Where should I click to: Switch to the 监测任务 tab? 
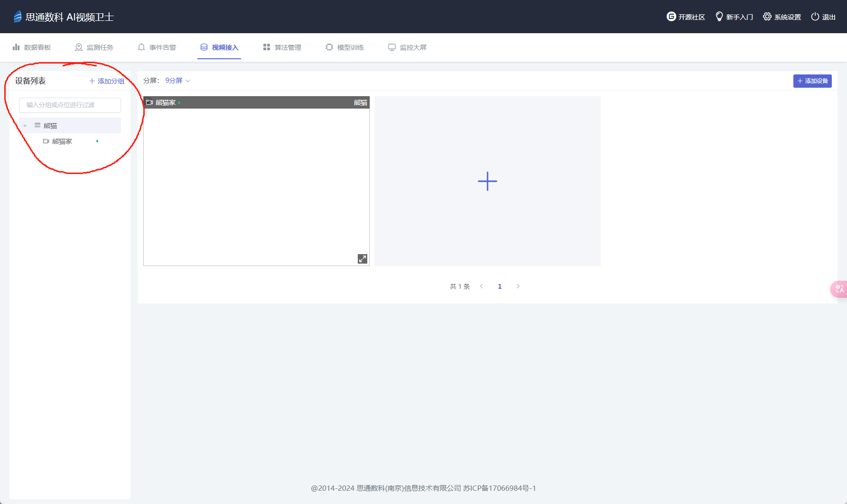[x=94, y=47]
